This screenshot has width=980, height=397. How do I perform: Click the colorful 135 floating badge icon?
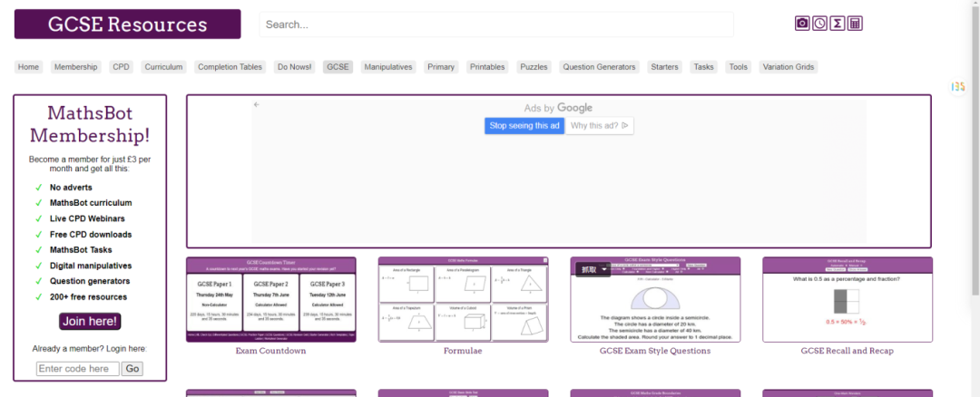[x=957, y=87]
